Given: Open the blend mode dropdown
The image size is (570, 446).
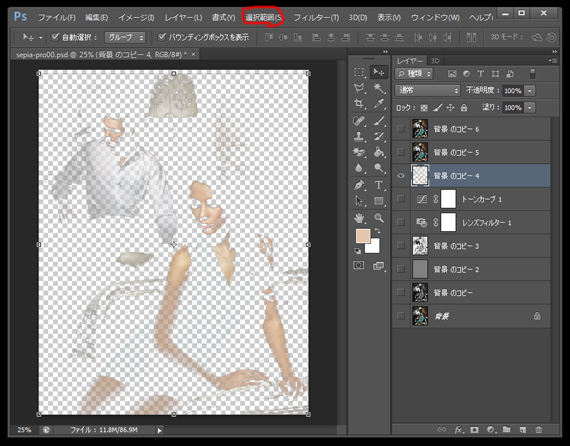Looking at the screenshot, I should click(x=428, y=90).
